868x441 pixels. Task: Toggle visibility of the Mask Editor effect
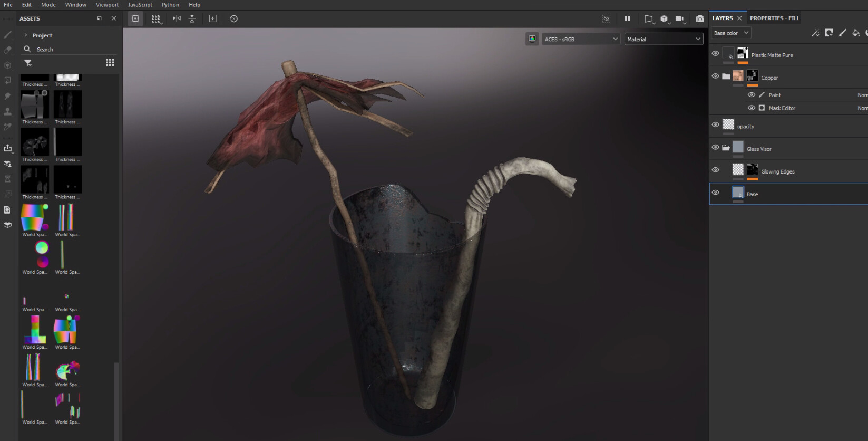(752, 108)
